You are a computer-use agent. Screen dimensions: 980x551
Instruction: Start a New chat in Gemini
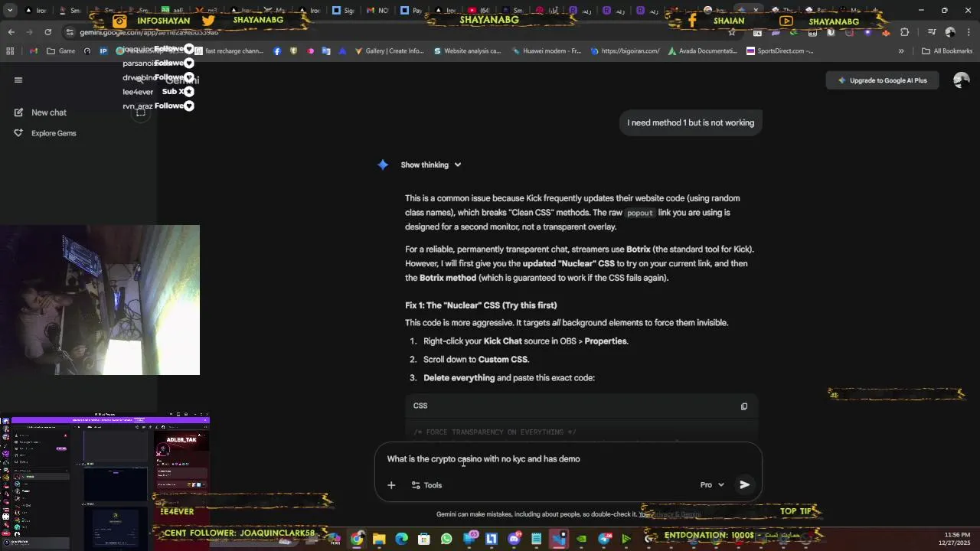pos(48,112)
